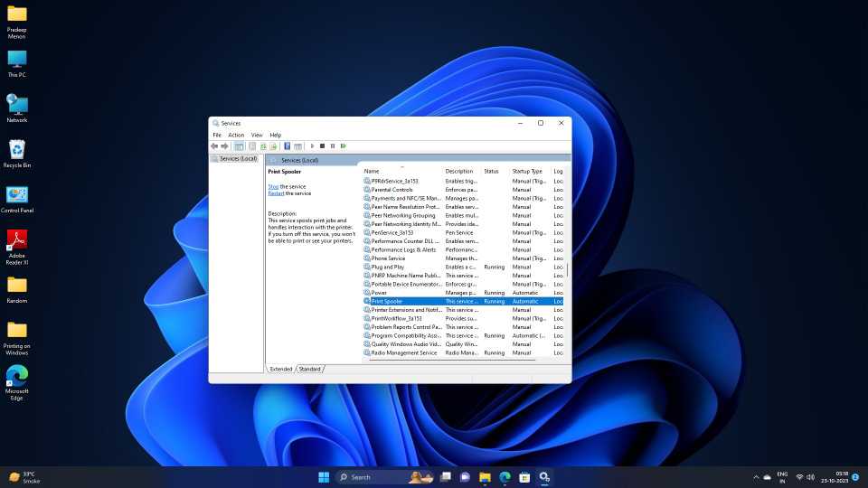Screen dimensions: 868x488
Task: Switch to the Extended tab
Action: tap(280, 369)
